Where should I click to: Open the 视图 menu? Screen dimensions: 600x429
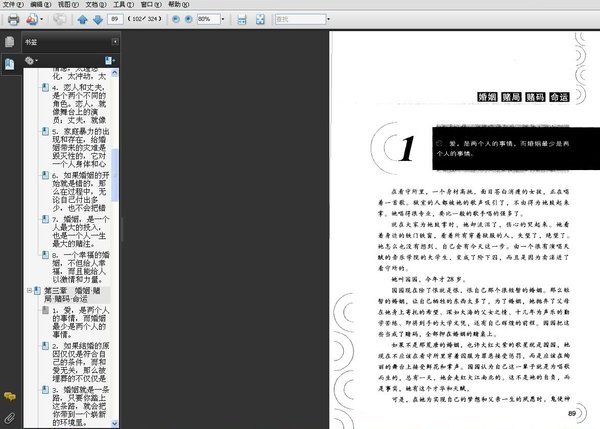(x=68, y=4)
